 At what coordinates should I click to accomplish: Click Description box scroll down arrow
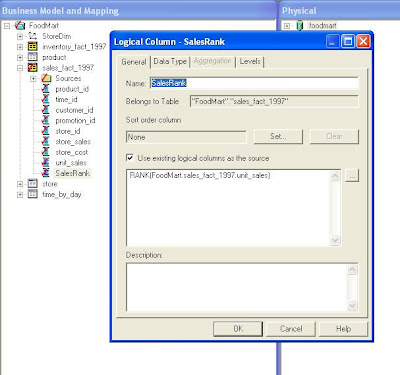point(352,305)
